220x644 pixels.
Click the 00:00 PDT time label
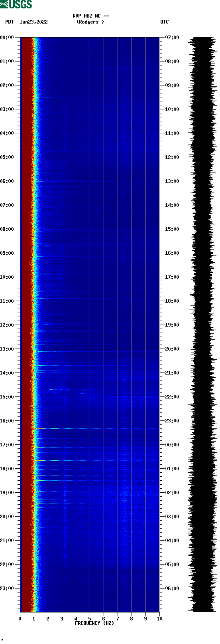[x=7, y=38]
